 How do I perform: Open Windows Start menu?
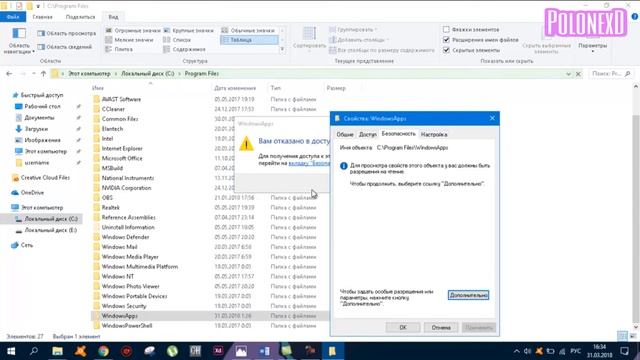point(11,351)
